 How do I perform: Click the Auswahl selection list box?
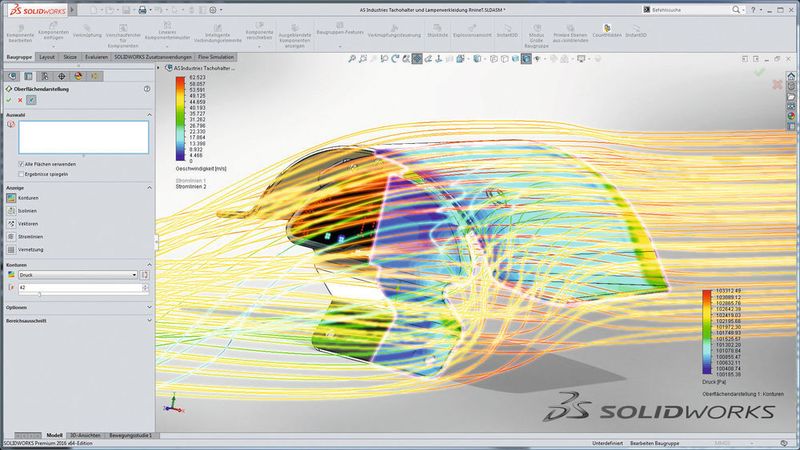pyautogui.click(x=84, y=137)
